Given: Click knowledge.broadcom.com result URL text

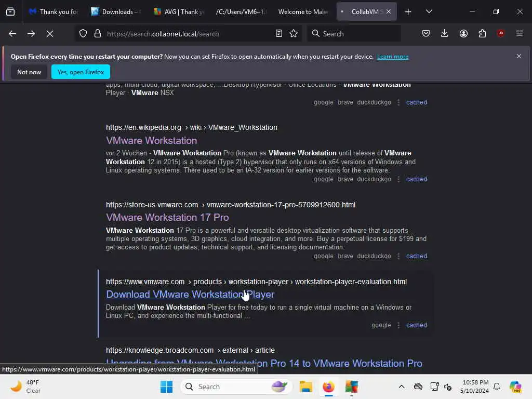Looking at the screenshot, I should (190, 350).
